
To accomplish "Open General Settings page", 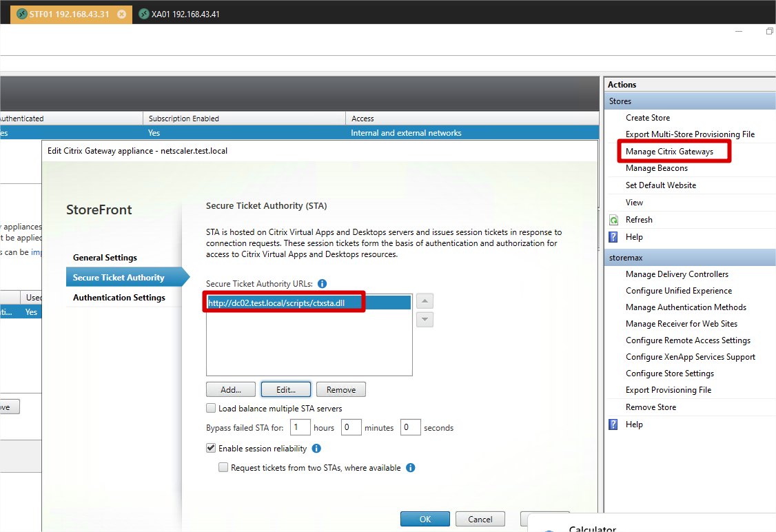I will pyautogui.click(x=105, y=257).
